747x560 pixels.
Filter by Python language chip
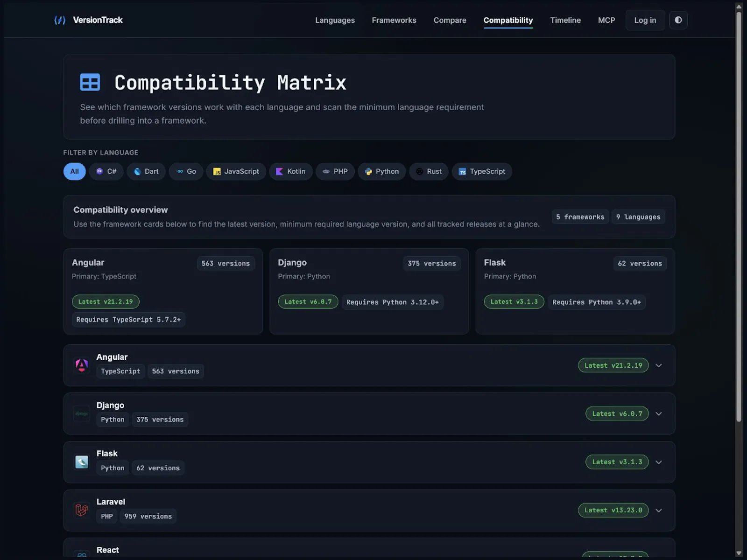(x=382, y=171)
